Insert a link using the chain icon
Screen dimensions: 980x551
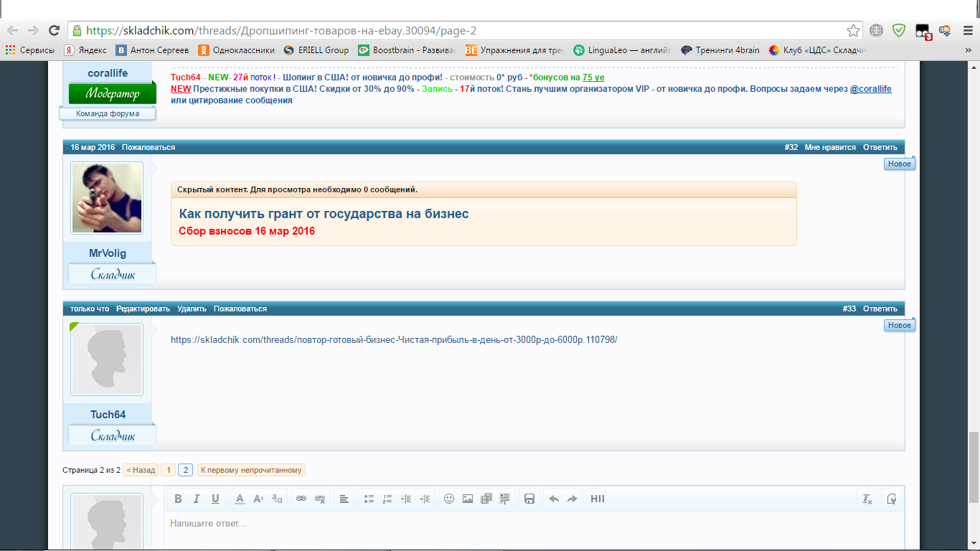301,499
